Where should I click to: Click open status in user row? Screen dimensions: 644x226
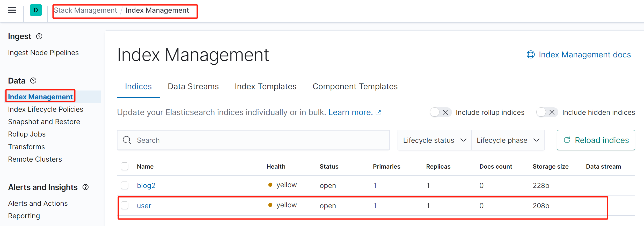click(x=328, y=206)
